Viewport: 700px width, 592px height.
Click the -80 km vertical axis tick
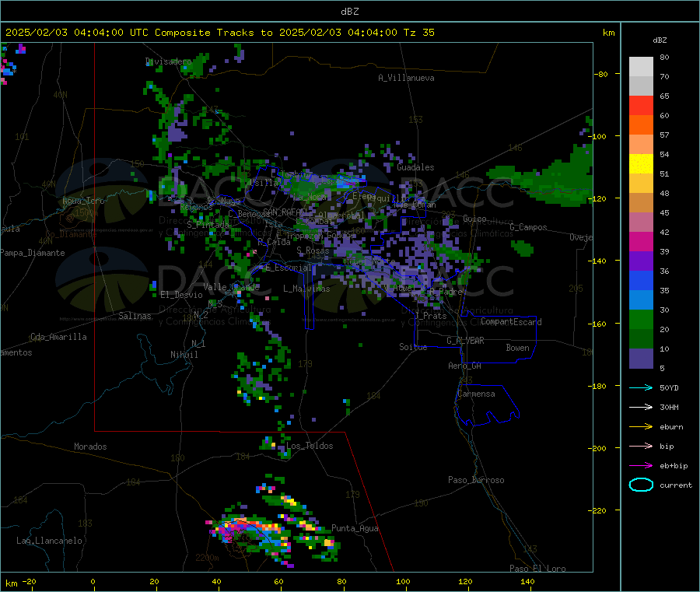(601, 74)
